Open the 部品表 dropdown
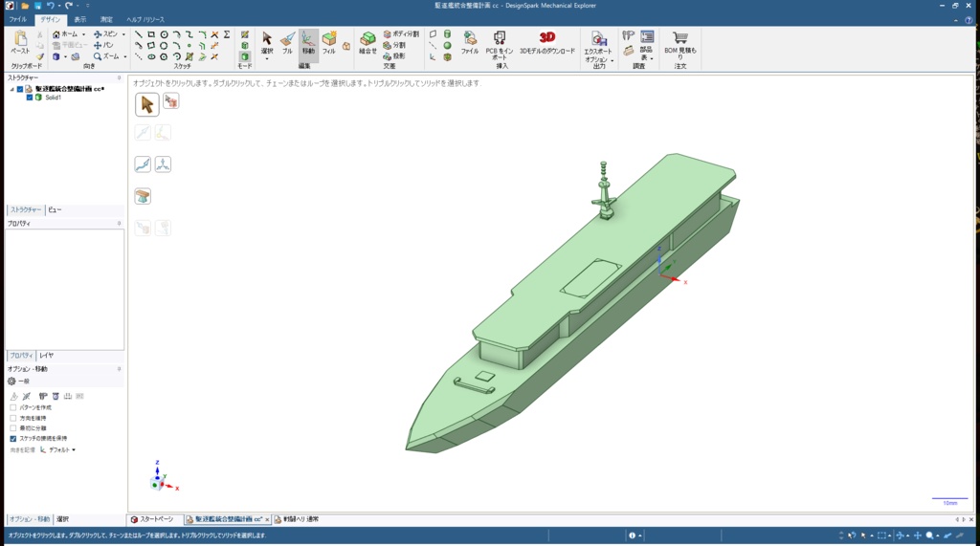 (651, 59)
